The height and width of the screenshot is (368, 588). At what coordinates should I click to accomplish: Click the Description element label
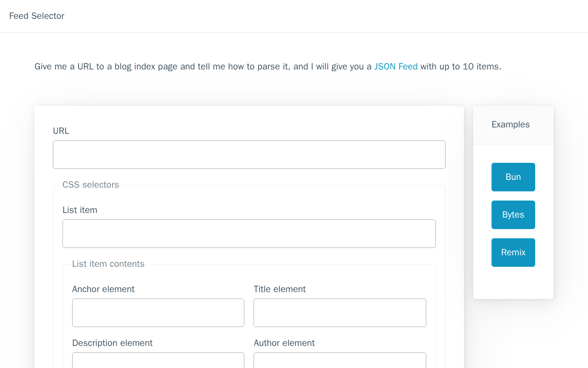pos(113,343)
